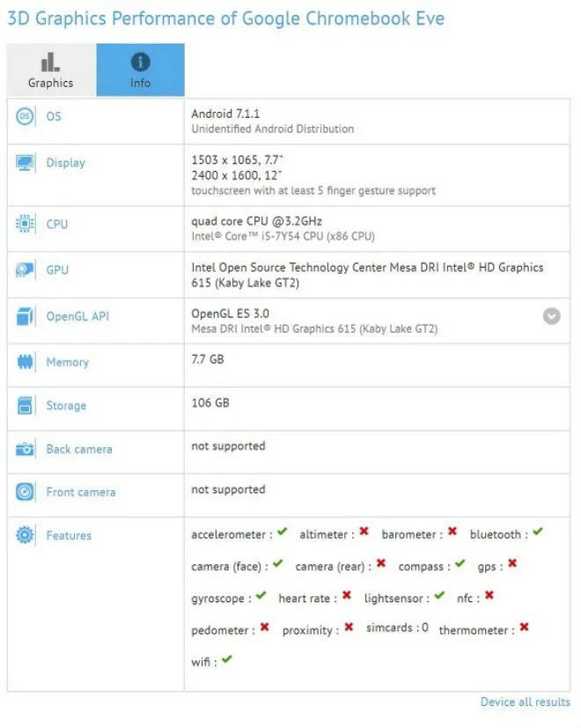Open Device all results link
This screenshot has height=728, width=581.
(525, 702)
